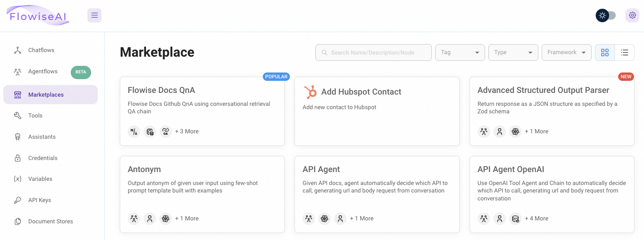The height and width of the screenshot is (240, 644).
Task: Open the Type filter dropdown
Action: pyautogui.click(x=513, y=52)
